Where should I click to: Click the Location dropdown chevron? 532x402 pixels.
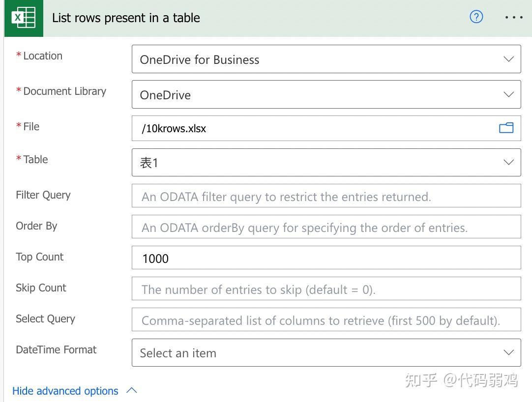(x=509, y=59)
